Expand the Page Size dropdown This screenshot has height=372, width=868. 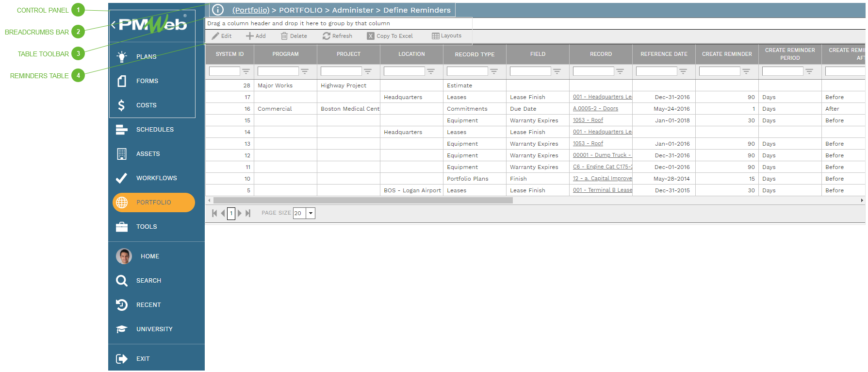tap(311, 213)
